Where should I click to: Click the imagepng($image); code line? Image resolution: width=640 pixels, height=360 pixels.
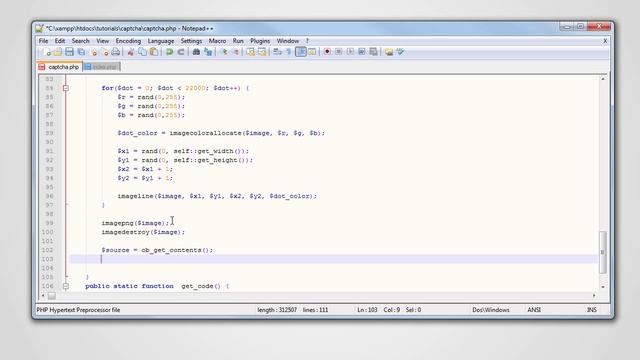coord(135,223)
